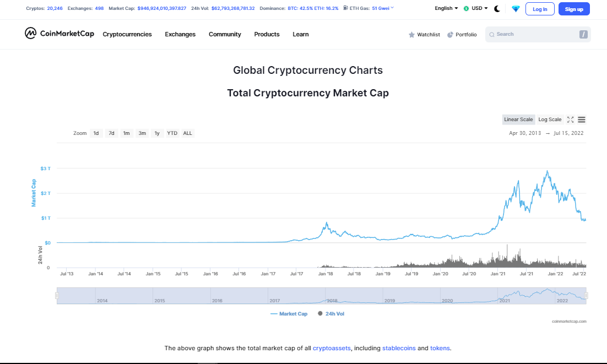Image resolution: width=607 pixels, height=364 pixels.
Task: Open chart hamburger menu icon
Action: 582,119
